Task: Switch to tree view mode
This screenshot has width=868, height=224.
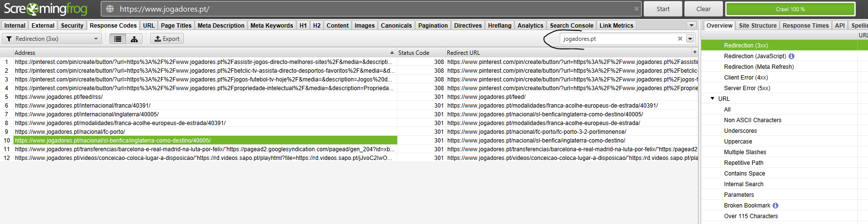Action: pos(134,39)
